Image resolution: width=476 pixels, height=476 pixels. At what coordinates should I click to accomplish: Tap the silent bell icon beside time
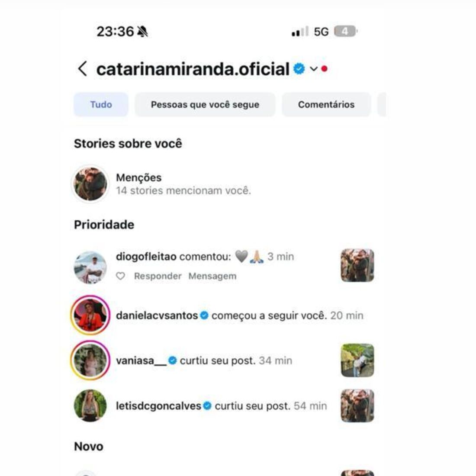pos(142,31)
